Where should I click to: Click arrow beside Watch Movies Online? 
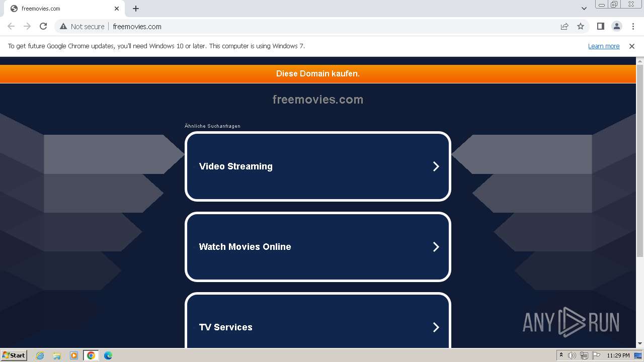[x=436, y=247]
